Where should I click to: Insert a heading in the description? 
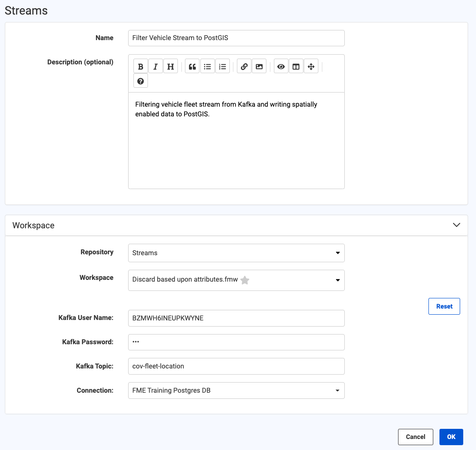coord(170,66)
